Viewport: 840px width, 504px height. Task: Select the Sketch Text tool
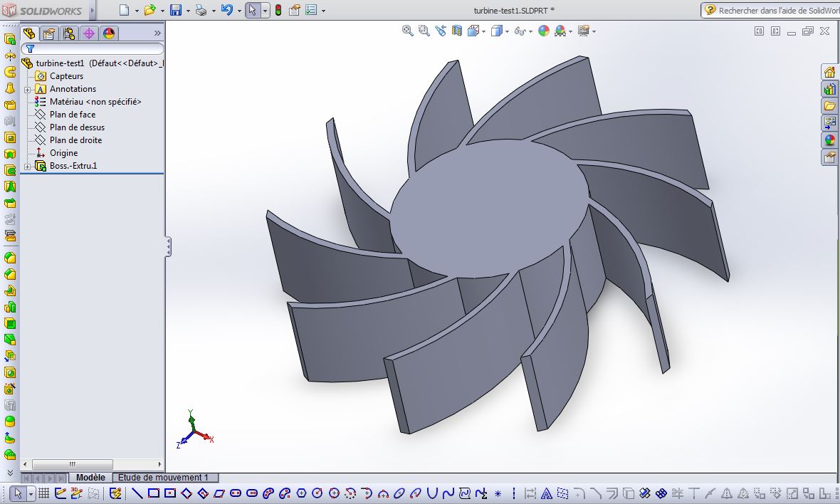[x=547, y=493]
